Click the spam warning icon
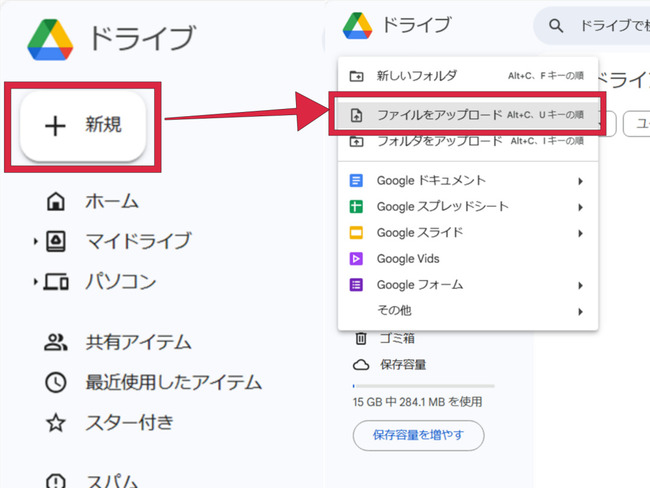This screenshot has width=650, height=488. [56, 481]
